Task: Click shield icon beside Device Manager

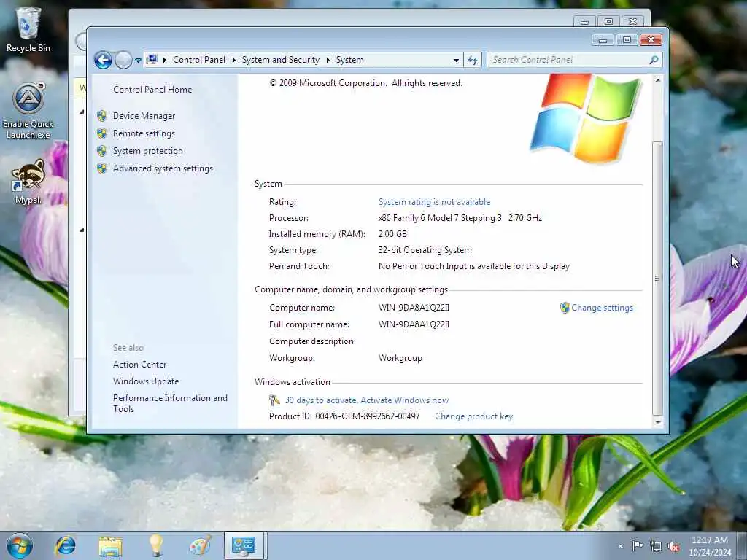Action: (x=102, y=116)
